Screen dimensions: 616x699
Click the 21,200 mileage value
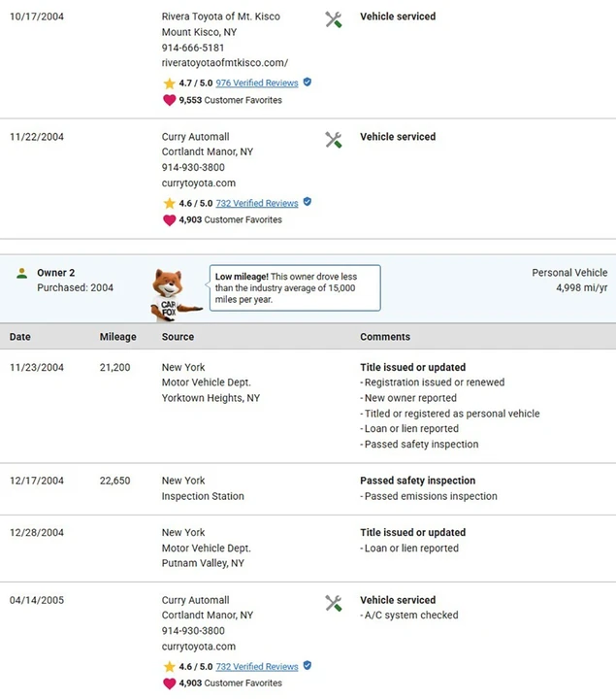(x=114, y=368)
